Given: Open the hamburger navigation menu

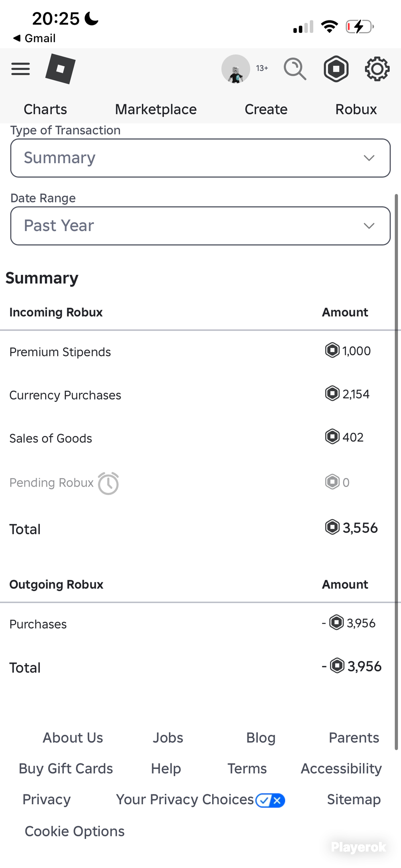Looking at the screenshot, I should pyautogui.click(x=20, y=69).
